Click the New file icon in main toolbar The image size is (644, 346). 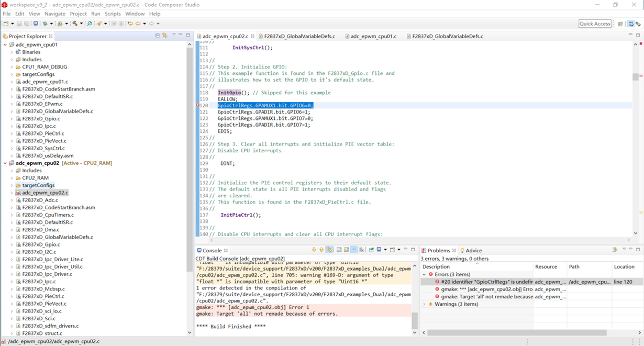6,24
